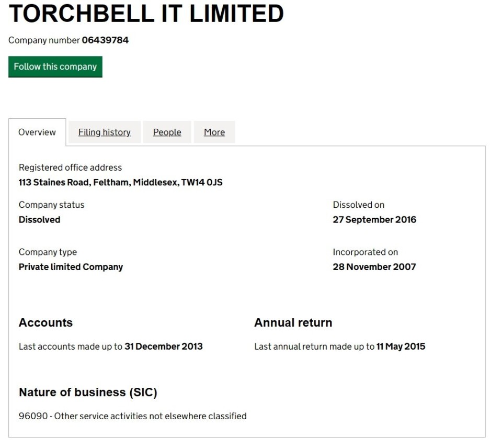The width and height of the screenshot is (502, 448).
Task: Select the Overview tab
Action: click(37, 132)
